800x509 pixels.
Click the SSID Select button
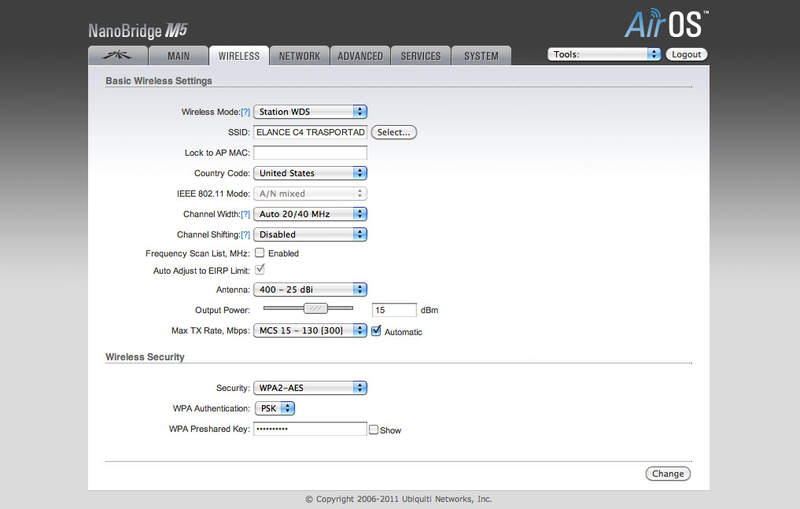click(393, 132)
